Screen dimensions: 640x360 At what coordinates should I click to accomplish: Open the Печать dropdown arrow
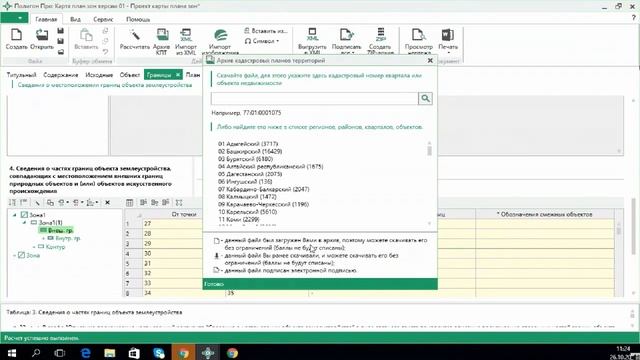[x=448, y=53]
